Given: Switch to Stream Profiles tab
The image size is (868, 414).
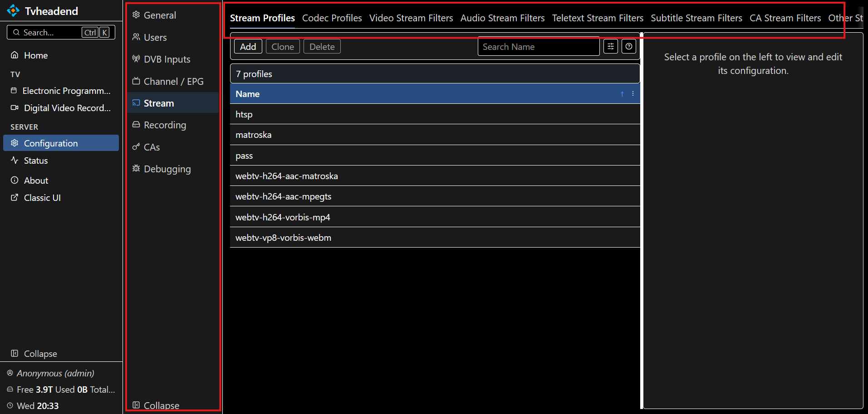Looking at the screenshot, I should (262, 18).
